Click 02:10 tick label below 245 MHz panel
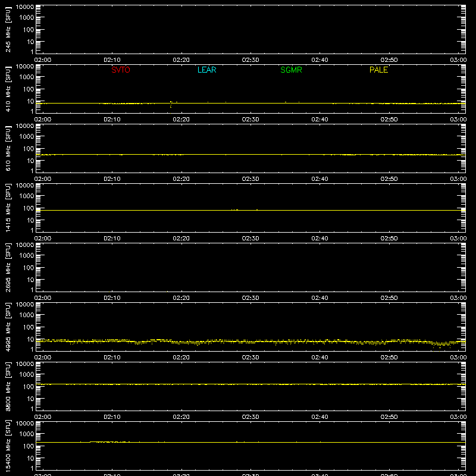 pyautogui.click(x=112, y=60)
